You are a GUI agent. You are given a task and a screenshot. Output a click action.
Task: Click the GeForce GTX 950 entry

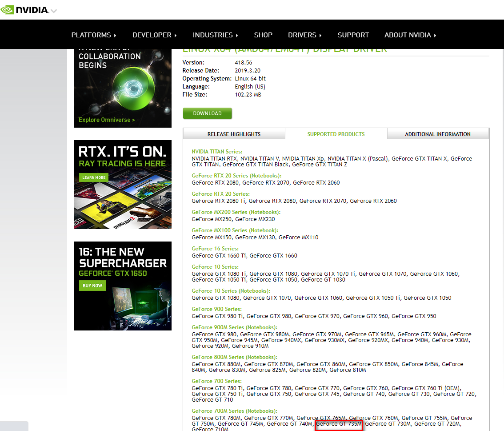click(x=414, y=316)
